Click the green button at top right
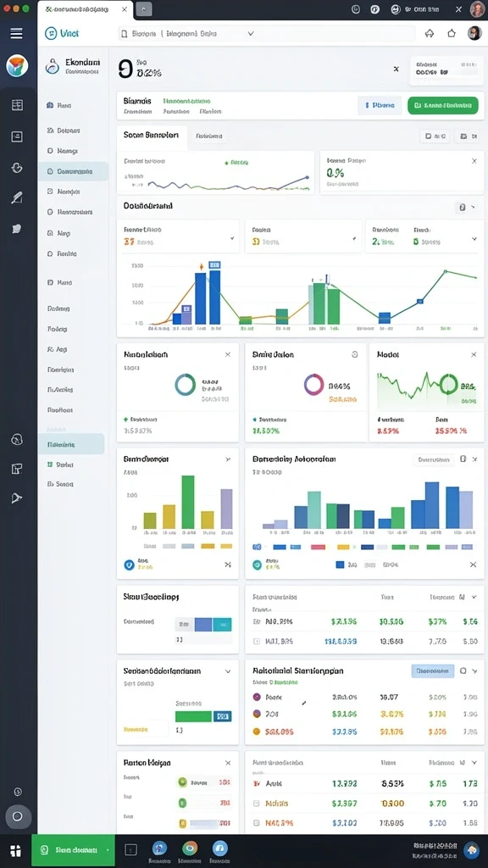The height and width of the screenshot is (868, 488). pos(442,105)
